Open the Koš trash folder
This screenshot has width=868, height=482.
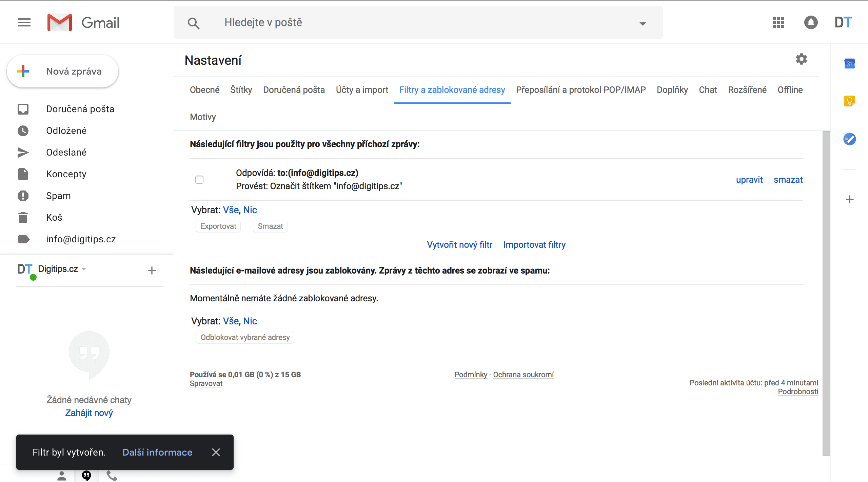pos(23,217)
